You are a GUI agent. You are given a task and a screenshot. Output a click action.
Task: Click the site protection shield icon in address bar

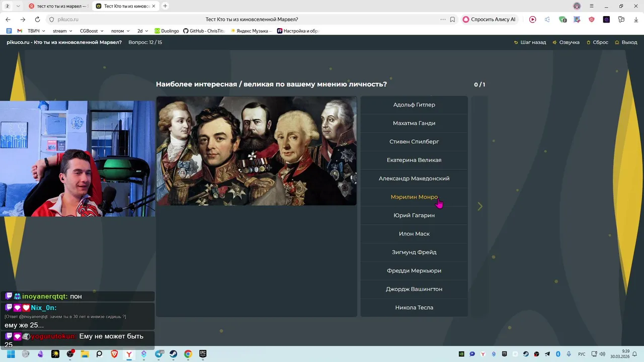[51, 20]
